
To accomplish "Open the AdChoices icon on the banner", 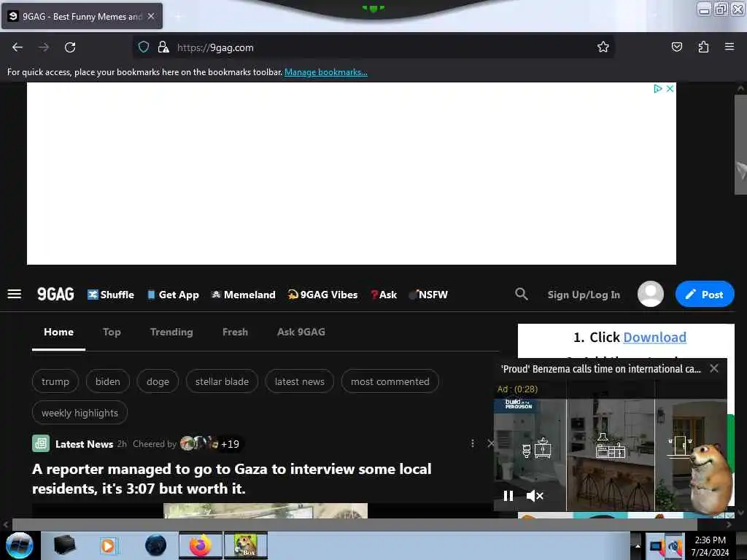I will click(658, 88).
